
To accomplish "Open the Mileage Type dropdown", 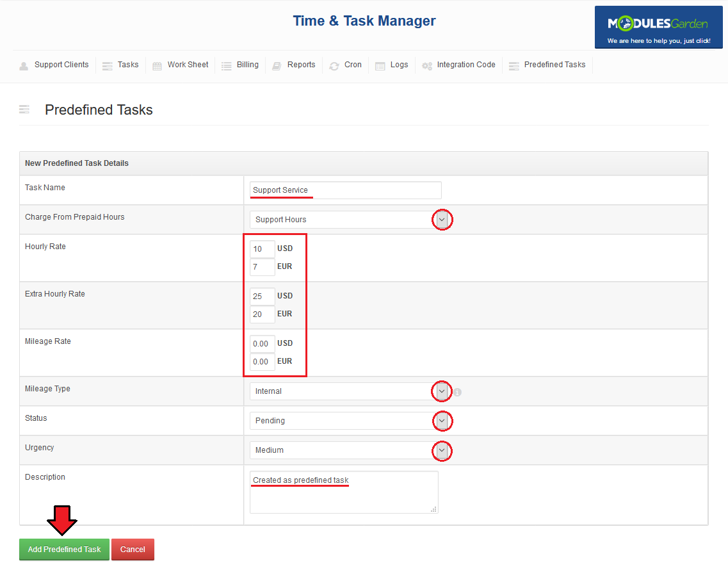I will (442, 391).
